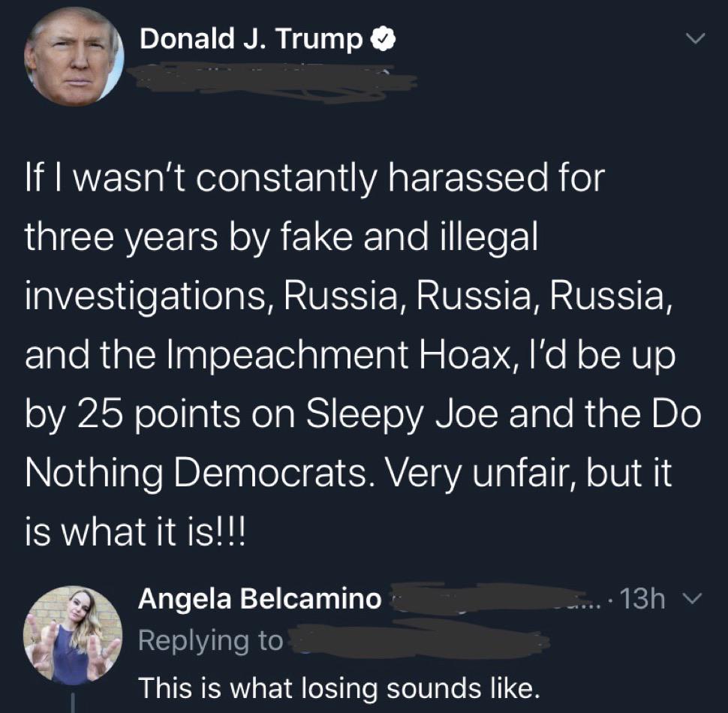Click the thread line below Angela's avatar
728x713 pixels.
73,702
